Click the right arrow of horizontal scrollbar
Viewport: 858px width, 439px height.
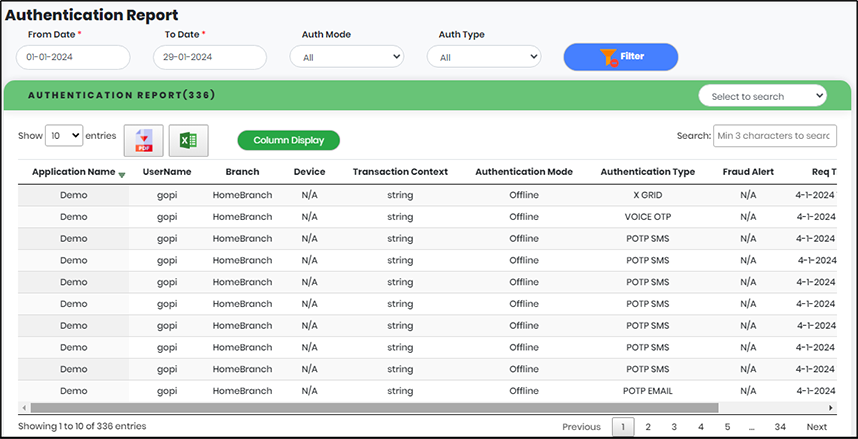pos(830,408)
